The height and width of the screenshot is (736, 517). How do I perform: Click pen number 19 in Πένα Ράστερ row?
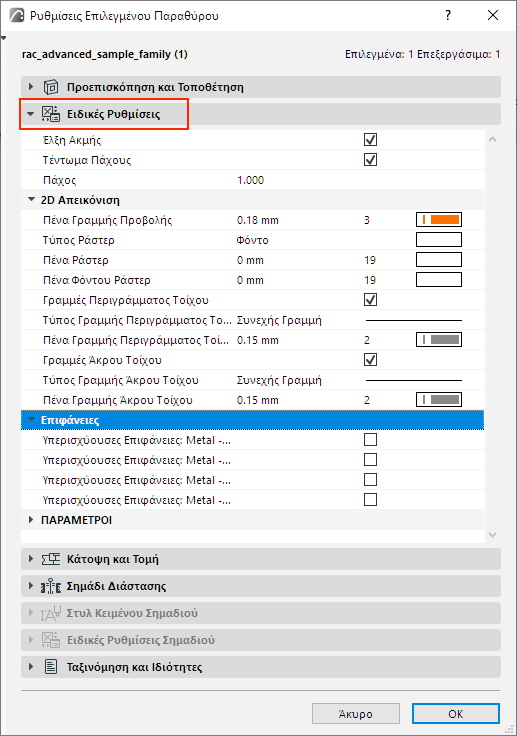coord(370,260)
